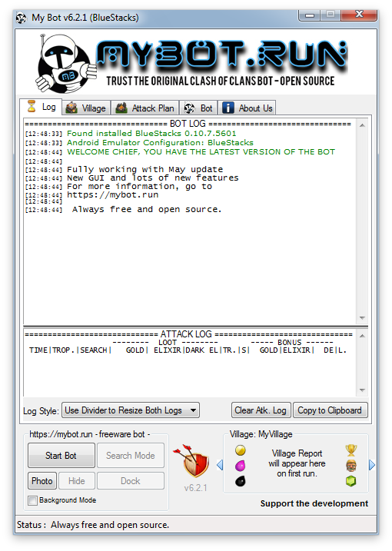392x551 pixels.
Task: Open the Attack Plan tab
Action: [x=145, y=108]
